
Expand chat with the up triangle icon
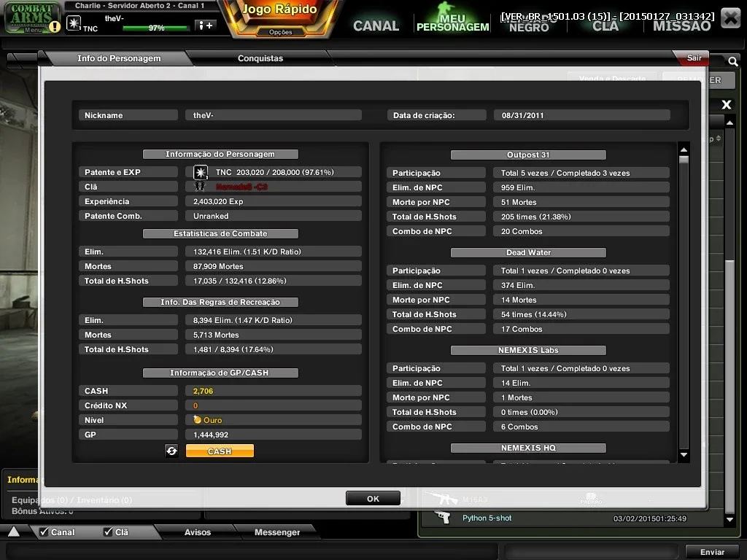pos(13,532)
